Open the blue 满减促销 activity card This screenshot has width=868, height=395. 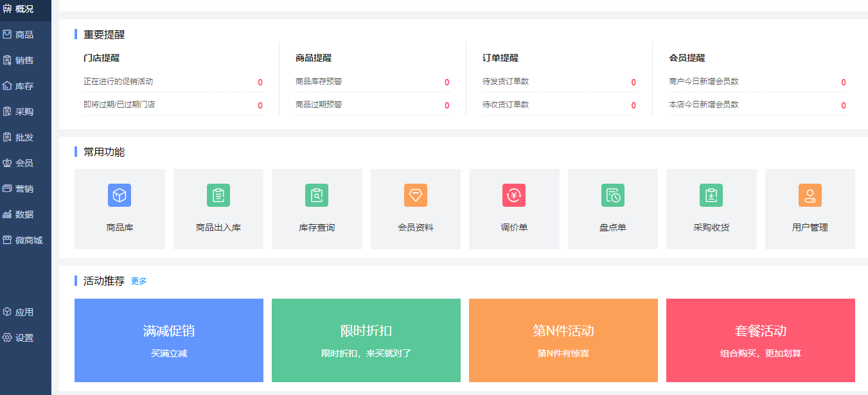[169, 340]
